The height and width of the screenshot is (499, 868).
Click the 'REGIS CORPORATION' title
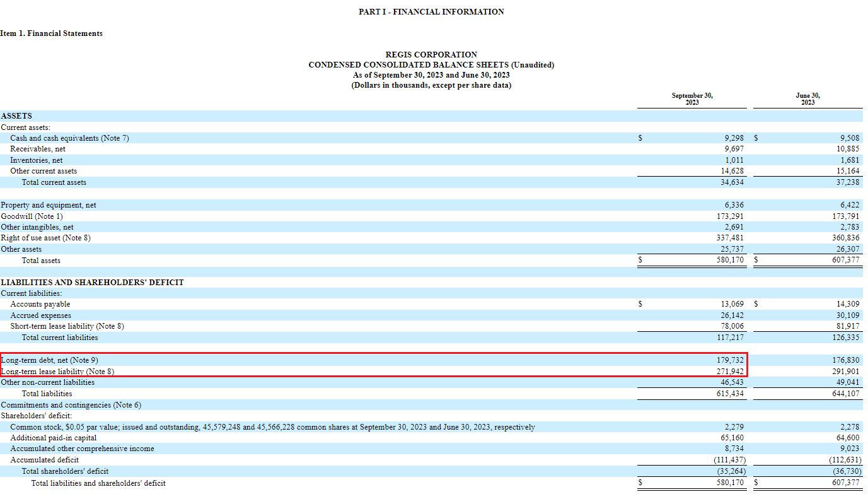click(431, 55)
